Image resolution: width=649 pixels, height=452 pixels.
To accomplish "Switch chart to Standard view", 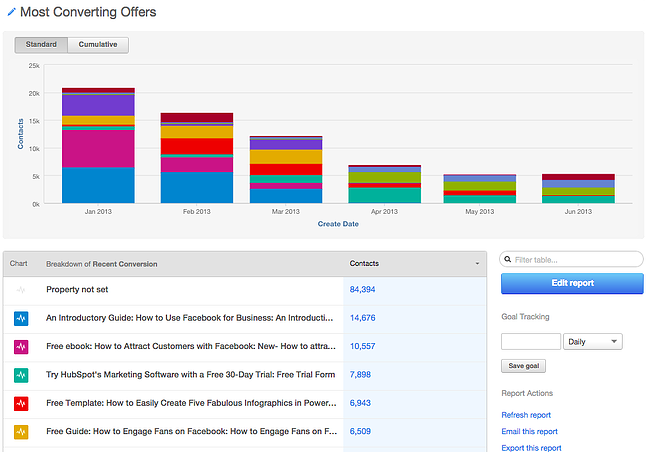I will 41,45.
